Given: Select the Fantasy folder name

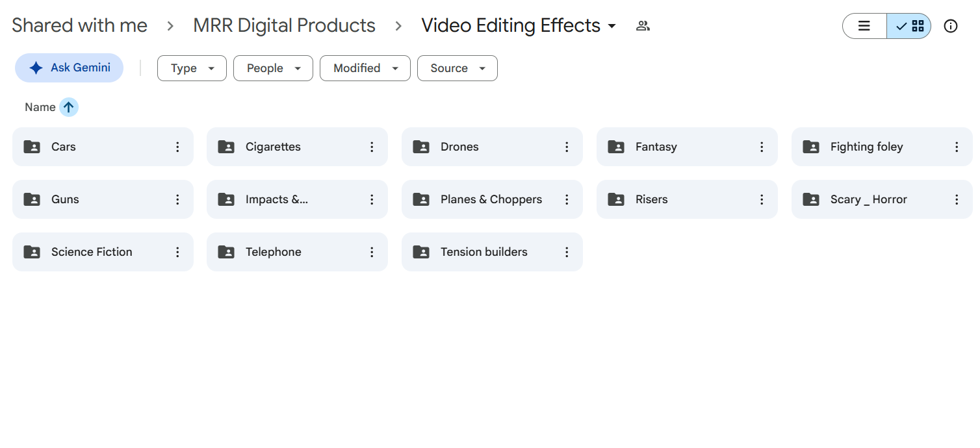Looking at the screenshot, I should 656,147.
